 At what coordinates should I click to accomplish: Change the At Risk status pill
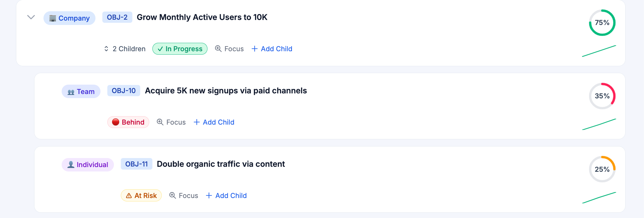coord(141,196)
